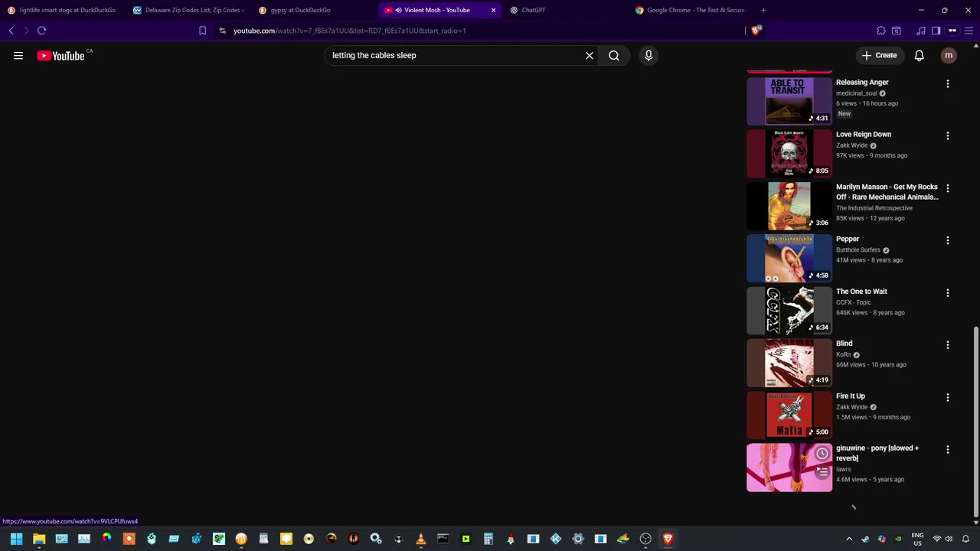980x551 pixels.
Task: Click the sunglasses profile icon in toolbar
Action: tap(952, 31)
